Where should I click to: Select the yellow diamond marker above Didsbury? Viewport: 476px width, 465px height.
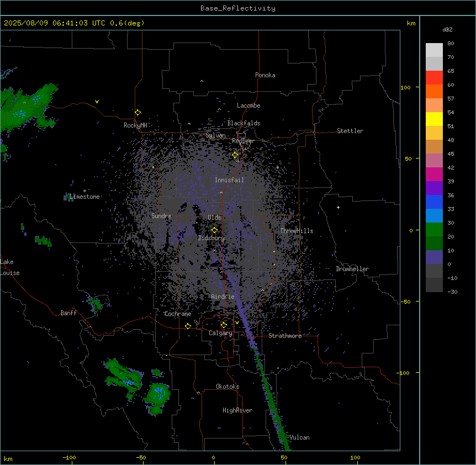214,230
